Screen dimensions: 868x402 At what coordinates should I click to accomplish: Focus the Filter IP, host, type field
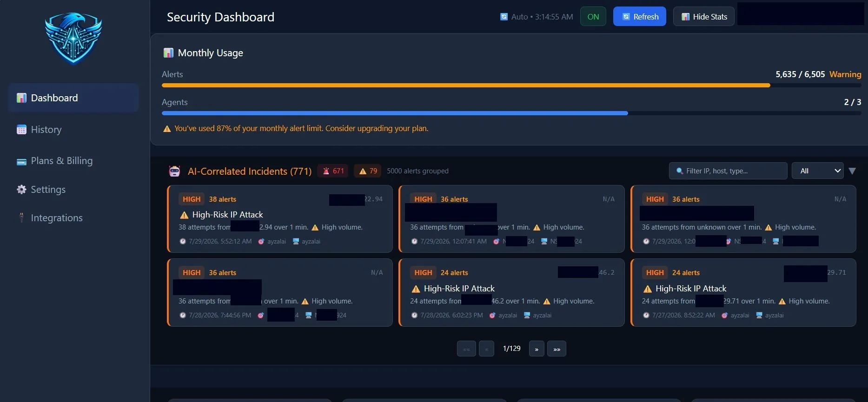point(728,171)
